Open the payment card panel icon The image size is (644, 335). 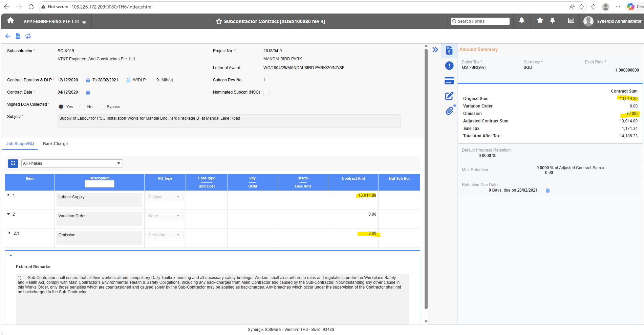pos(449,81)
